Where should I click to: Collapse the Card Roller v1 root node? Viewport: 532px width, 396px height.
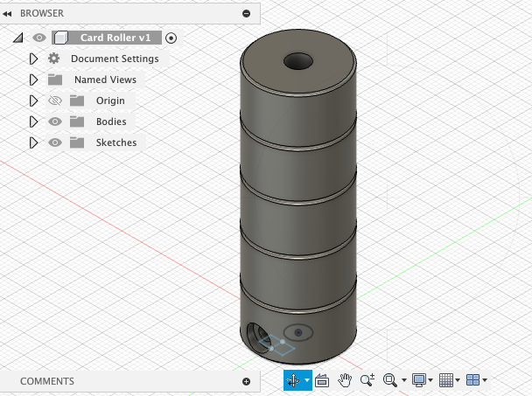coord(18,38)
